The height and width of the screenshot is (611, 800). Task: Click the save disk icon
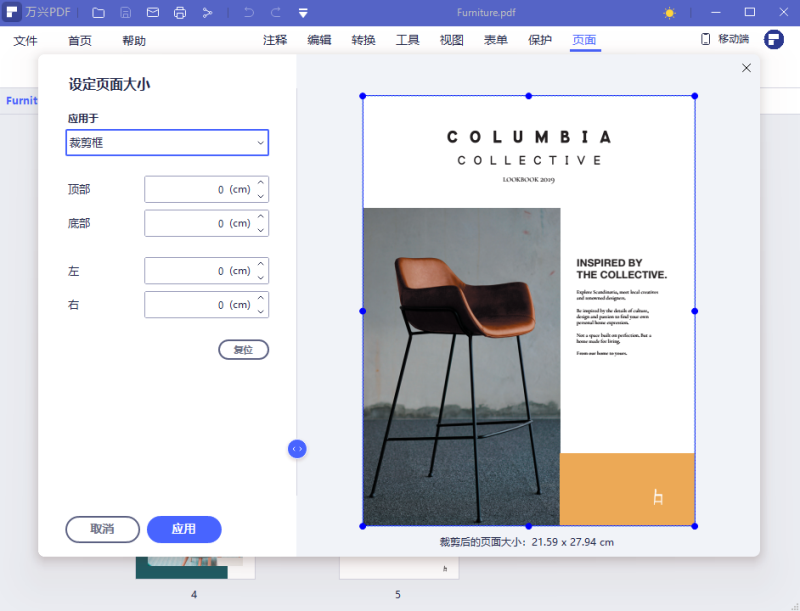pyautogui.click(x=125, y=13)
